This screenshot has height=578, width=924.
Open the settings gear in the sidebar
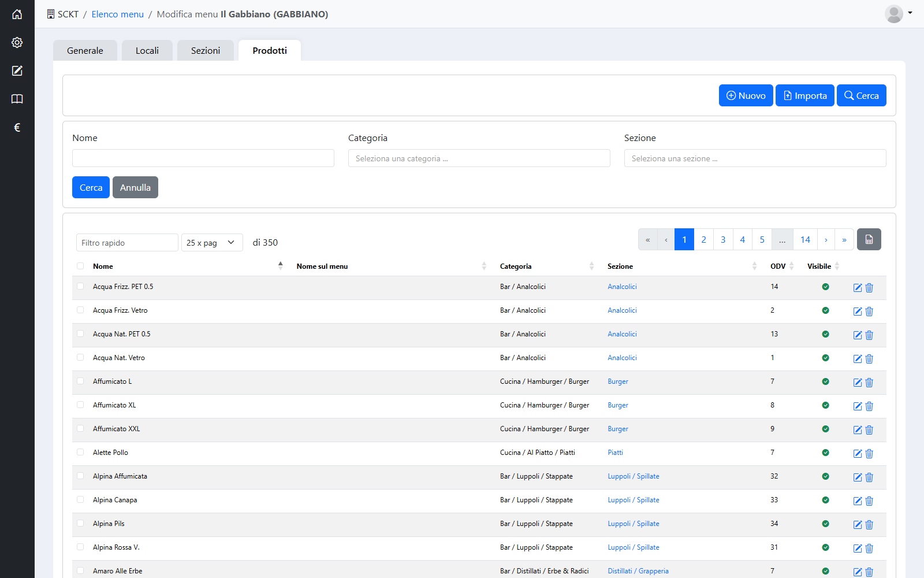[x=17, y=42]
